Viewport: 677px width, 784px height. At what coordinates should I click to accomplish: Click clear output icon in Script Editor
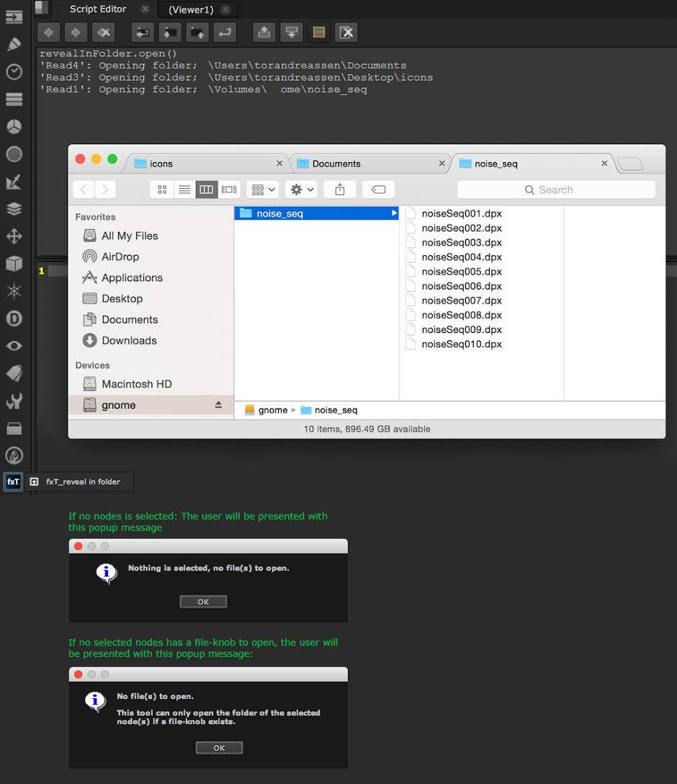pos(346,32)
